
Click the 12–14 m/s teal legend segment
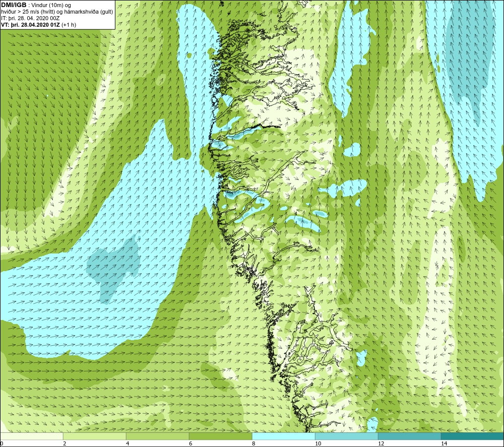[x=409, y=436]
